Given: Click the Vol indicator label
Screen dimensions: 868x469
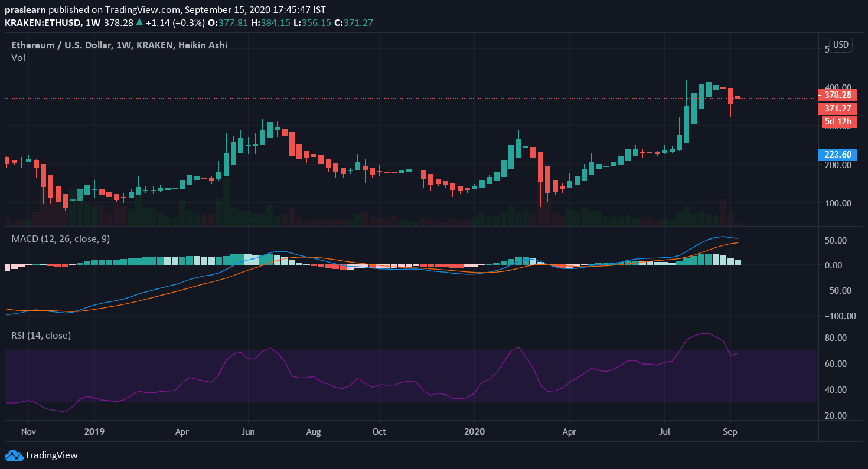Looking at the screenshot, I should point(18,57).
